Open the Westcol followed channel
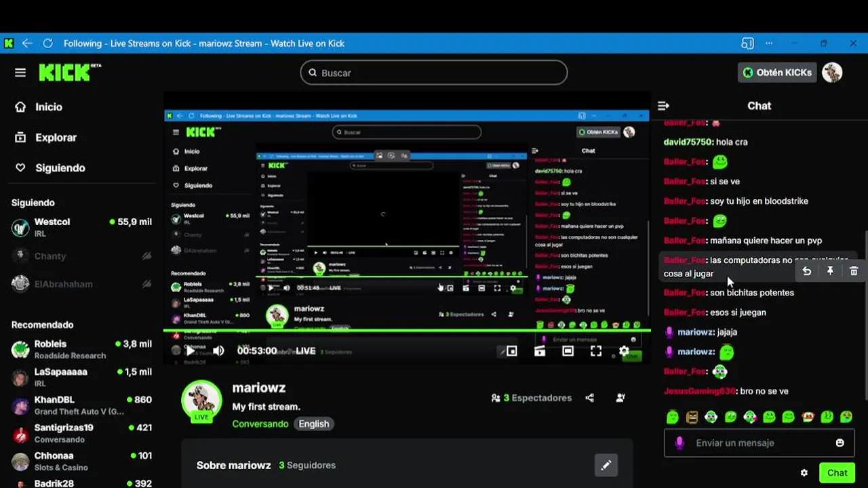Image resolution: width=868 pixels, height=488 pixels. pos(81,227)
